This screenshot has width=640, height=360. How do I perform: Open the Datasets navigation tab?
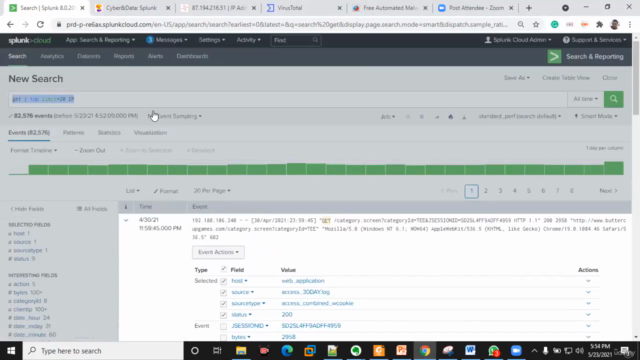[89, 56]
